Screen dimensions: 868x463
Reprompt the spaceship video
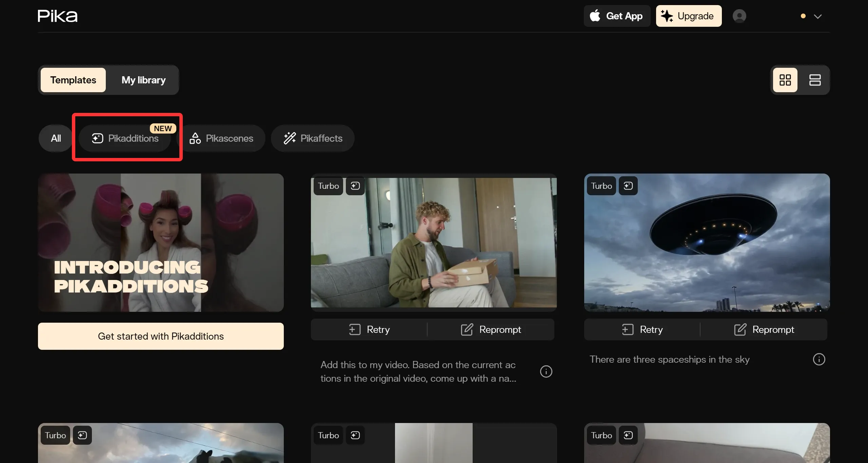click(x=764, y=329)
